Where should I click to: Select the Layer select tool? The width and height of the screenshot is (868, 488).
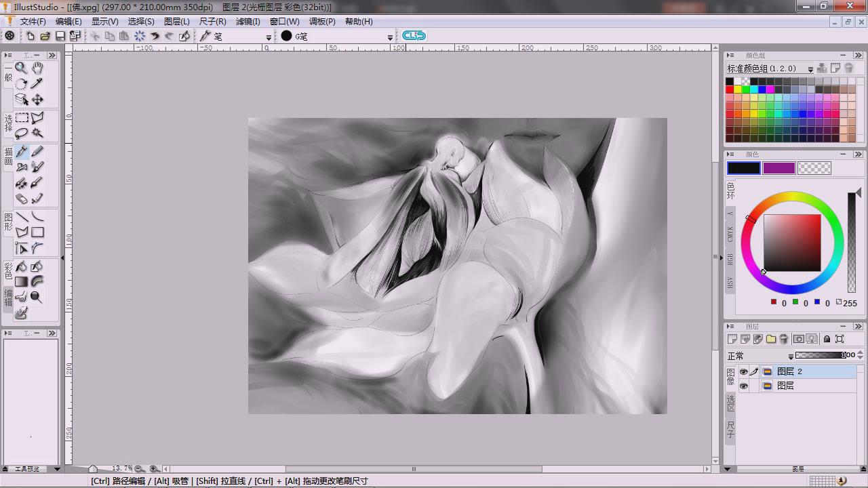click(x=21, y=99)
